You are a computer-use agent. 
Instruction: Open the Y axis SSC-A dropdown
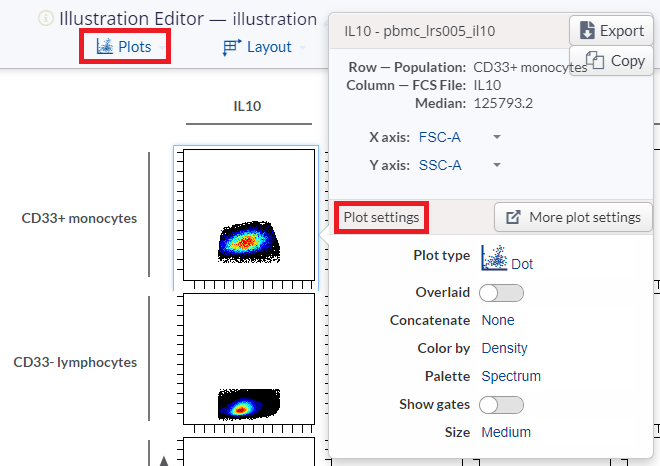[460, 165]
